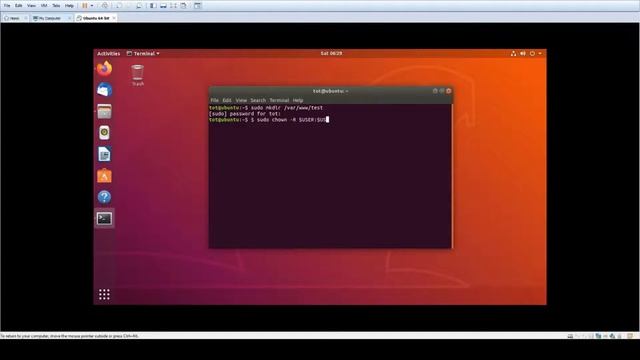Click VMware console view icon
This screenshot has height=360, width=640.
click(198, 6)
